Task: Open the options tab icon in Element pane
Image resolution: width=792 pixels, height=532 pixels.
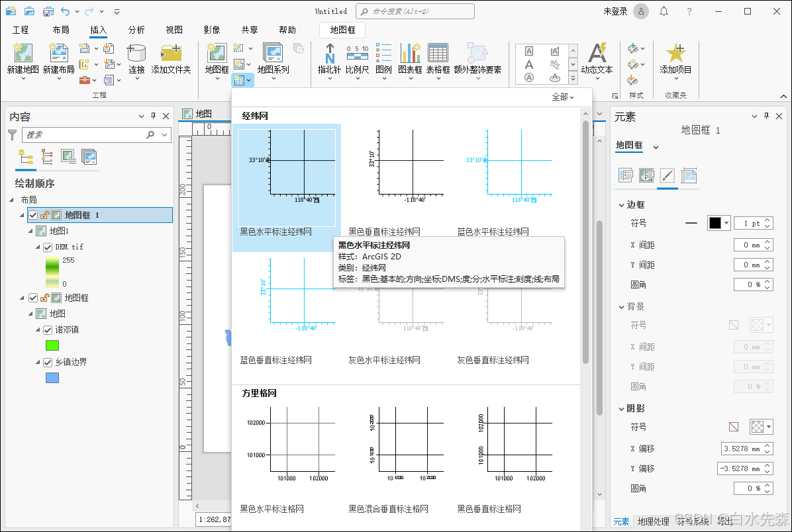Action: (626, 175)
